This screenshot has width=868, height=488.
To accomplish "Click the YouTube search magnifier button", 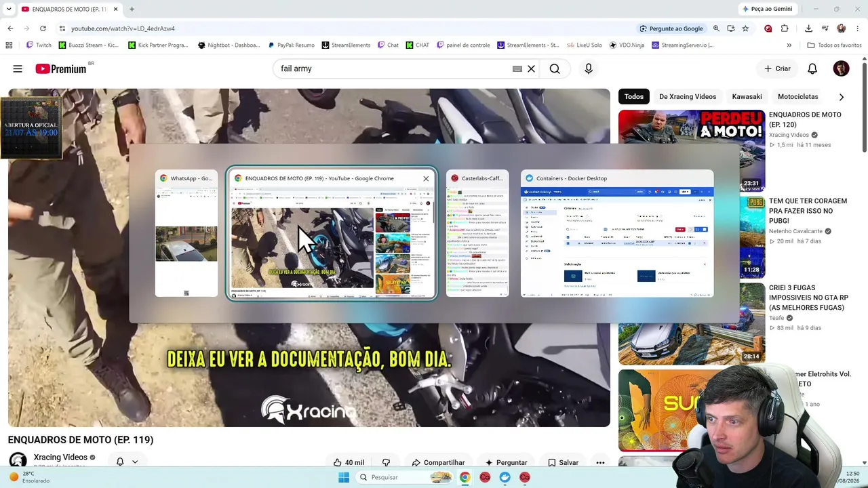I will pyautogui.click(x=555, y=68).
